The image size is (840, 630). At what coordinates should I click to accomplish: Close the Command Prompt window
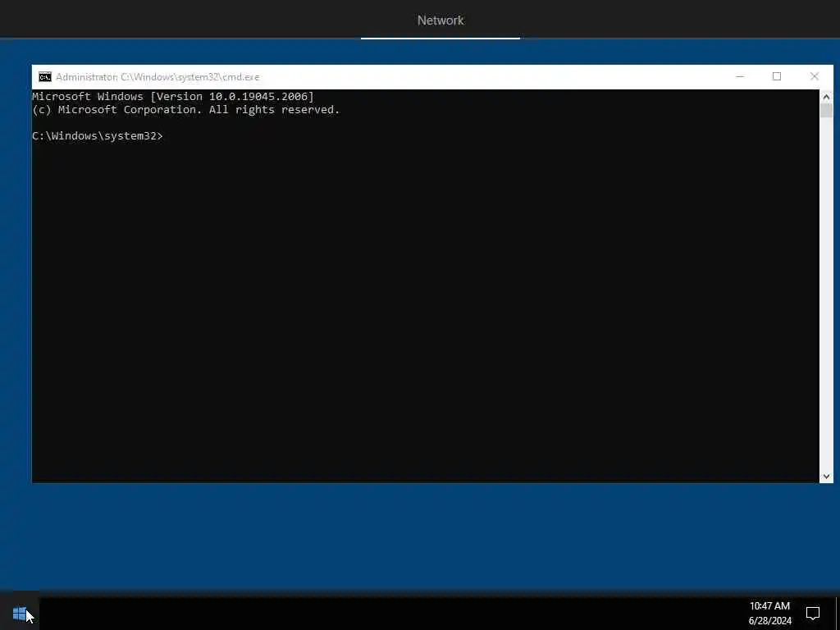click(815, 76)
